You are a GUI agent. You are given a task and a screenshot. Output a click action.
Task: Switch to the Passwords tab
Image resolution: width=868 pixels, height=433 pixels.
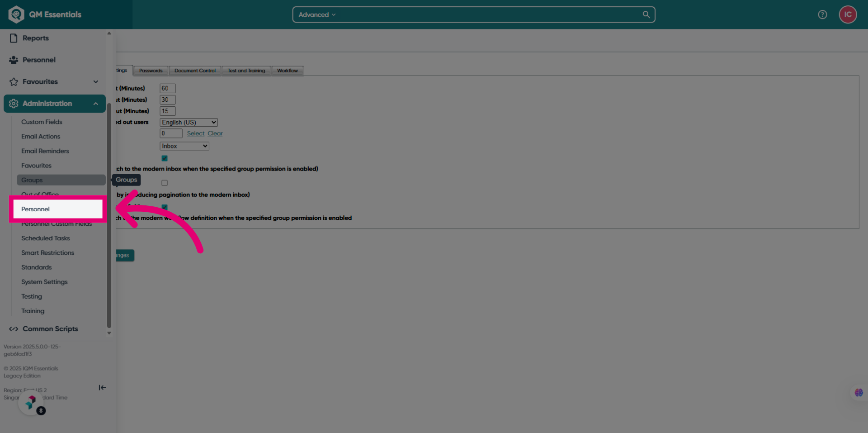click(x=151, y=71)
